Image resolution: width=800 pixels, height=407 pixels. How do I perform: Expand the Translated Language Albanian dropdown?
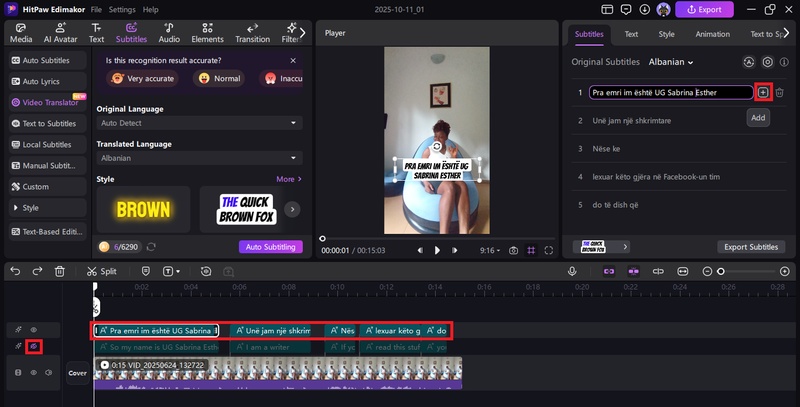(199, 158)
